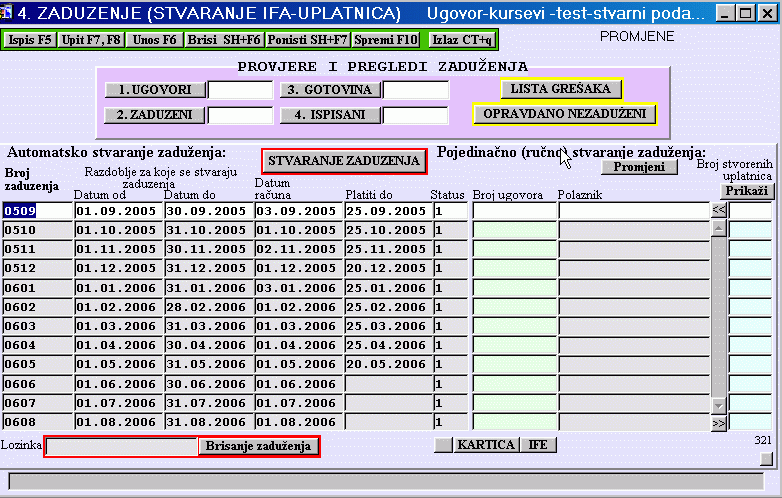Click the application icon in title bar
Image resolution: width=782 pixels, height=498 pixels.
[x=6, y=12]
